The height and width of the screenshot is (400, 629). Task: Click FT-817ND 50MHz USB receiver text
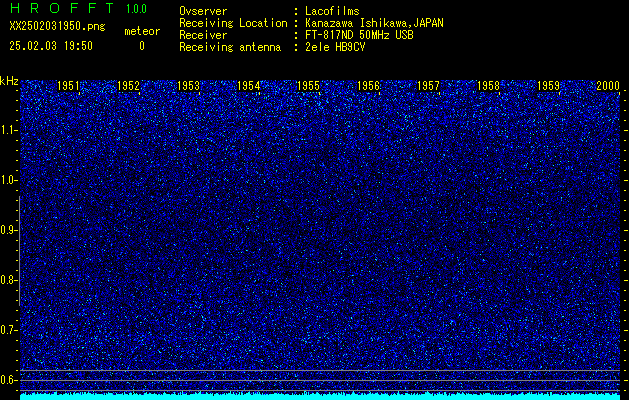click(x=359, y=35)
